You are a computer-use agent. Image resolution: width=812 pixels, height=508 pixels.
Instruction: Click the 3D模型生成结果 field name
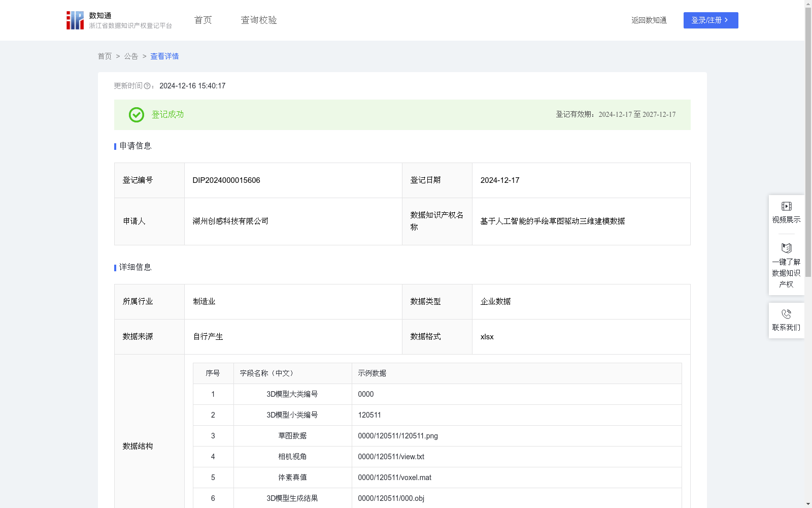pos(292,498)
